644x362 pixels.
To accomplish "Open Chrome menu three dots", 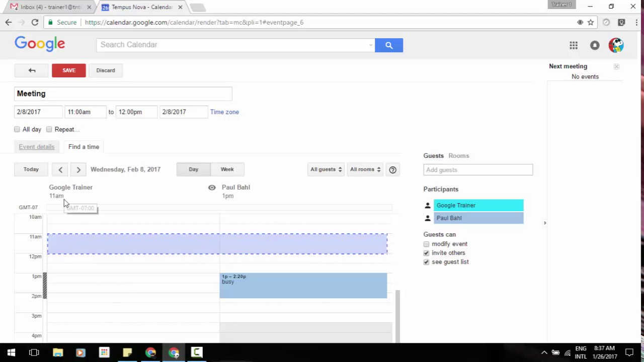I will click(636, 22).
